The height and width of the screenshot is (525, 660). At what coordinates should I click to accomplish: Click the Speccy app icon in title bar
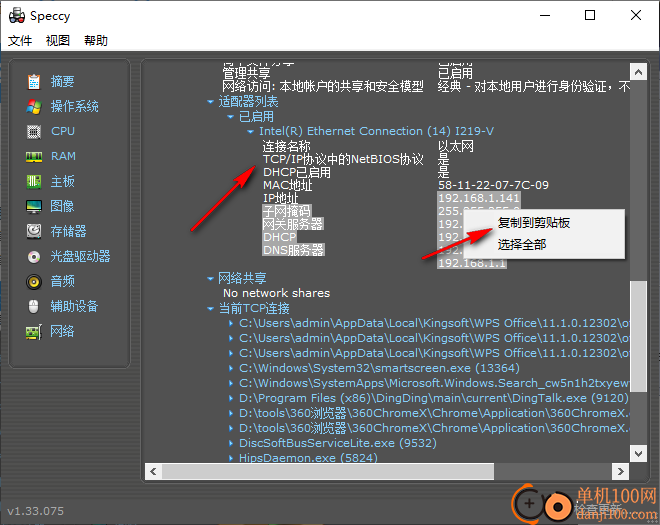(x=17, y=16)
